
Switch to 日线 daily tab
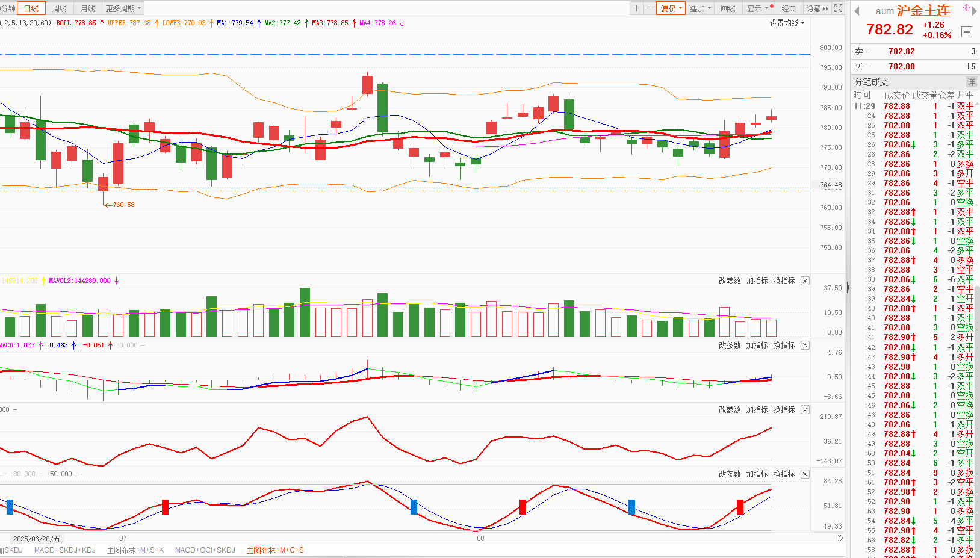(31, 8)
